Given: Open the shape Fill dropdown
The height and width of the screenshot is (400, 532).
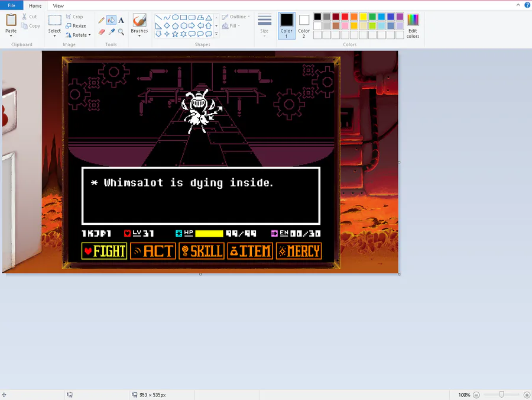Looking at the screenshot, I should point(231,26).
